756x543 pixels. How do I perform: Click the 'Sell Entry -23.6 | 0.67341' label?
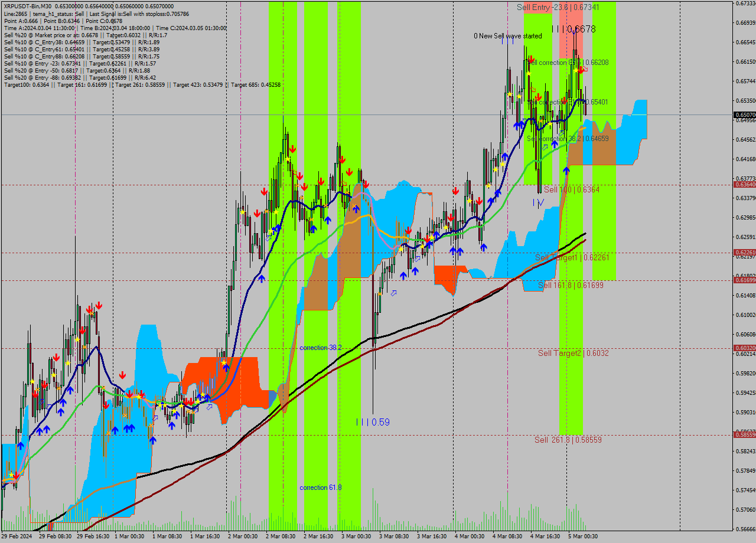[558, 7]
